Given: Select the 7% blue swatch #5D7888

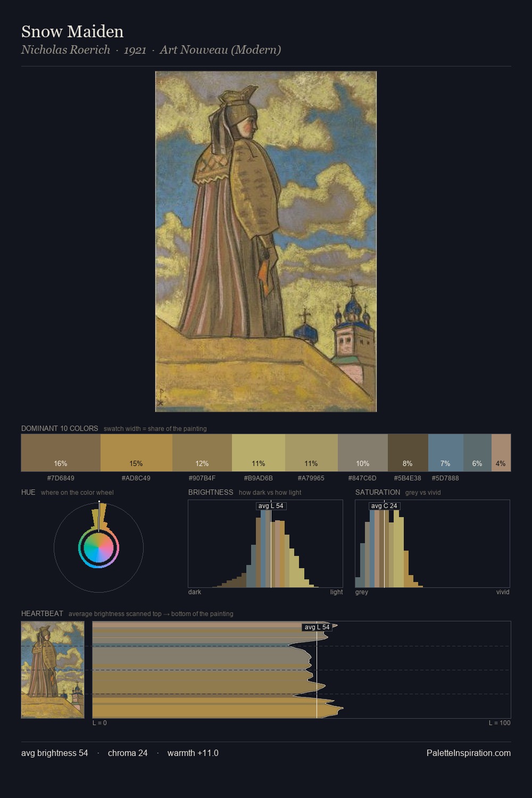Looking at the screenshot, I should (446, 453).
